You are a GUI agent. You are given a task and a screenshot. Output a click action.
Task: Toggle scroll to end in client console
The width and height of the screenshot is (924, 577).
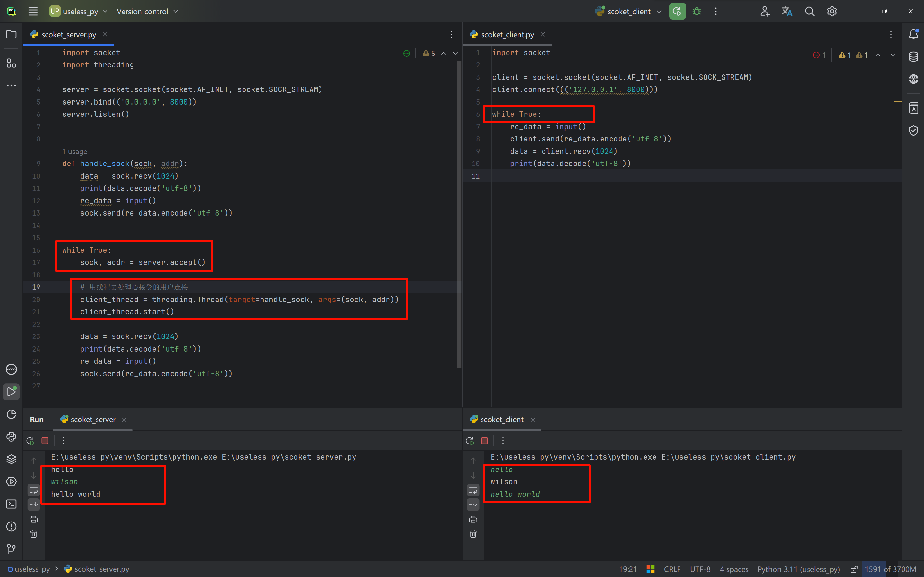(473, 505)
